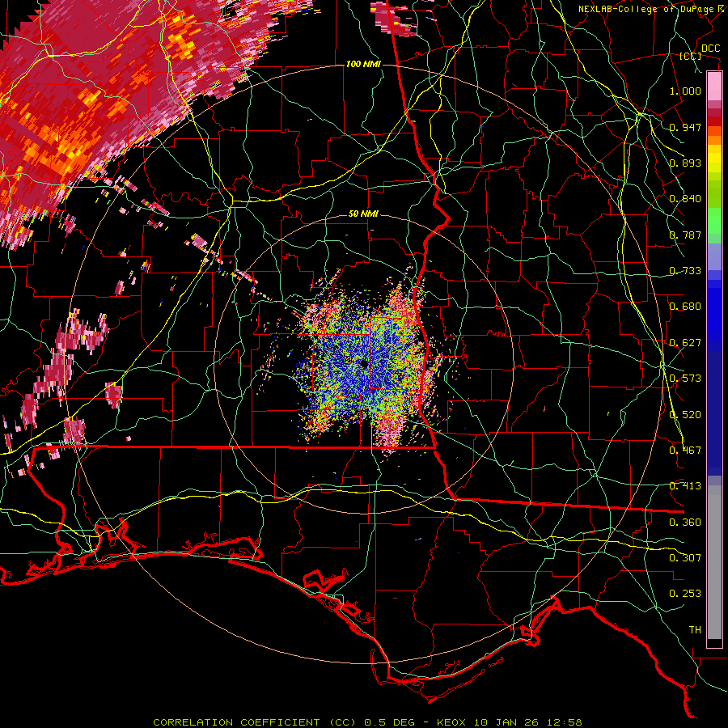Pick the orange band on the color bar
The width and height of the screenshot is (728, 728).
tap(714, 141)
